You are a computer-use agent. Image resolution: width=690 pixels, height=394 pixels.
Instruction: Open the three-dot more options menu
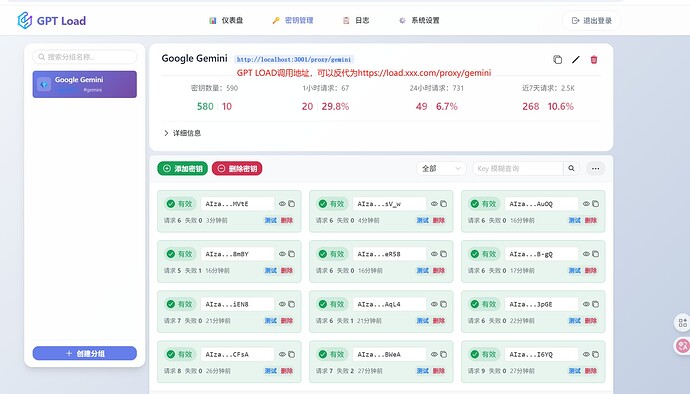tap(595, 168)
